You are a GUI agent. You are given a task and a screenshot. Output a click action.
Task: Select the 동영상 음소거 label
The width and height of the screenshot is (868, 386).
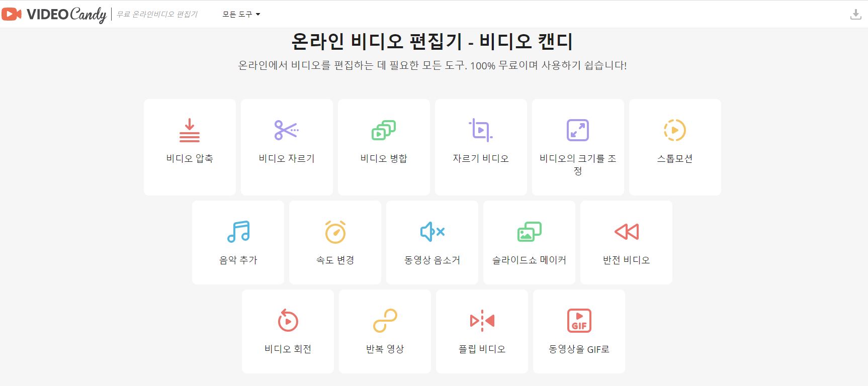tap(432, 260)
